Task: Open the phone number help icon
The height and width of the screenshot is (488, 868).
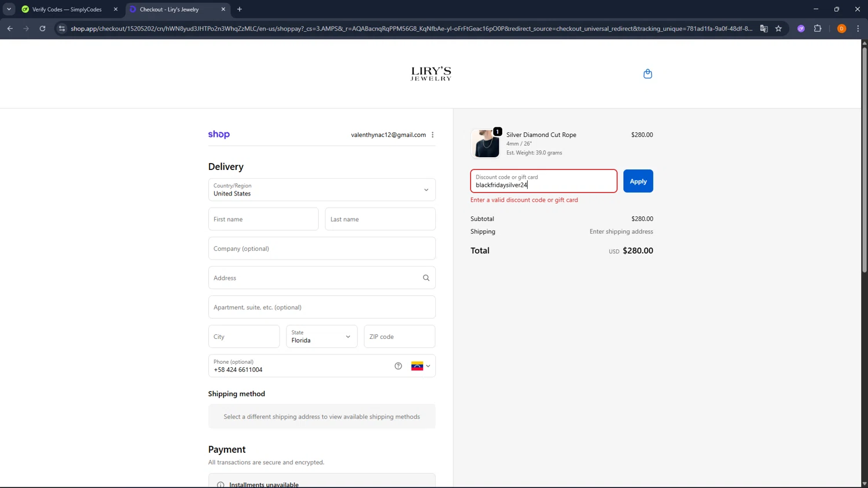Action: (398, 366)
